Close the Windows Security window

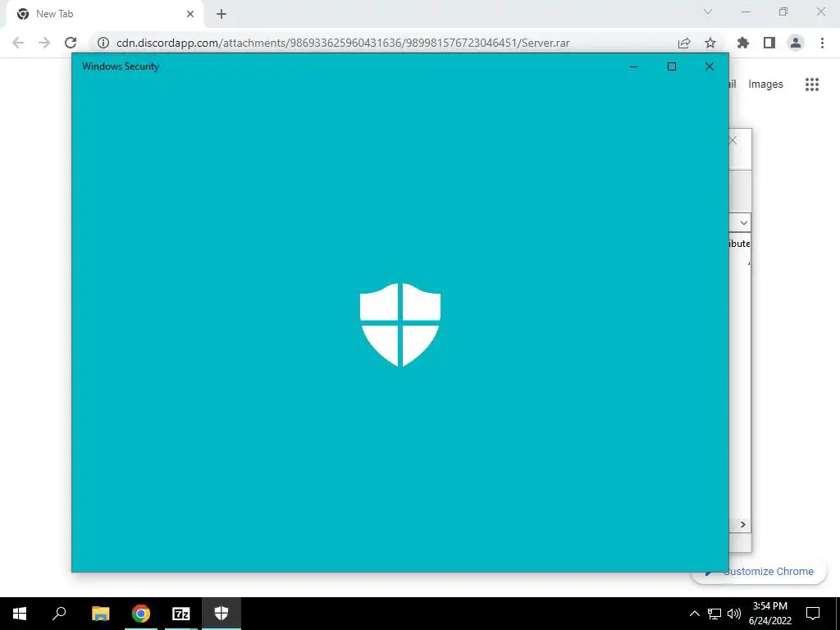pos(710,66)
